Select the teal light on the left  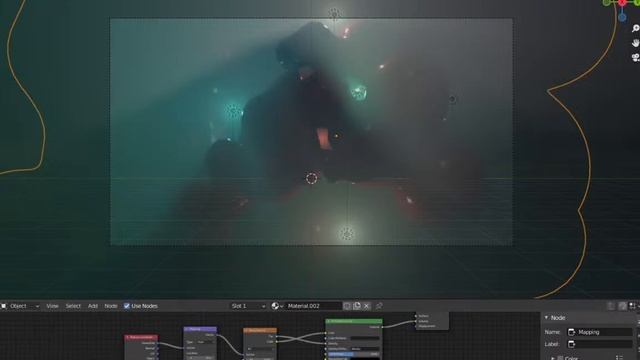pyautogui.click(x=233, y=111)
